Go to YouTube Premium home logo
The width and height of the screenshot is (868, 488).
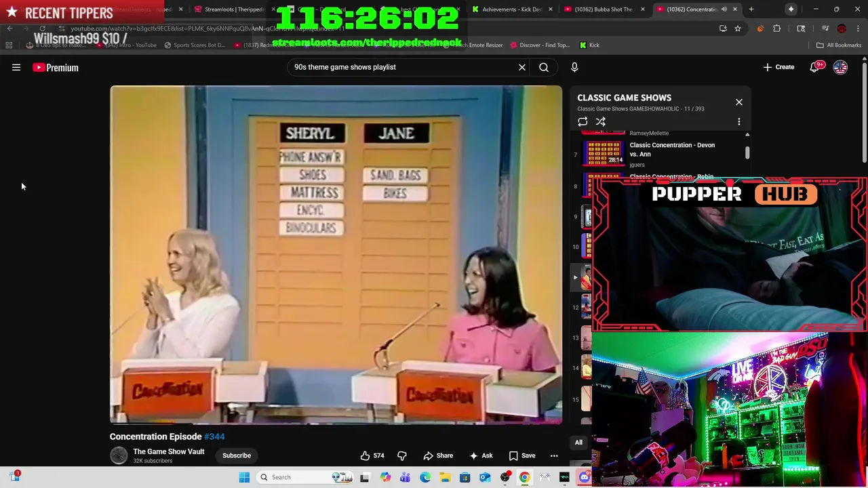[x=56, y=67]
